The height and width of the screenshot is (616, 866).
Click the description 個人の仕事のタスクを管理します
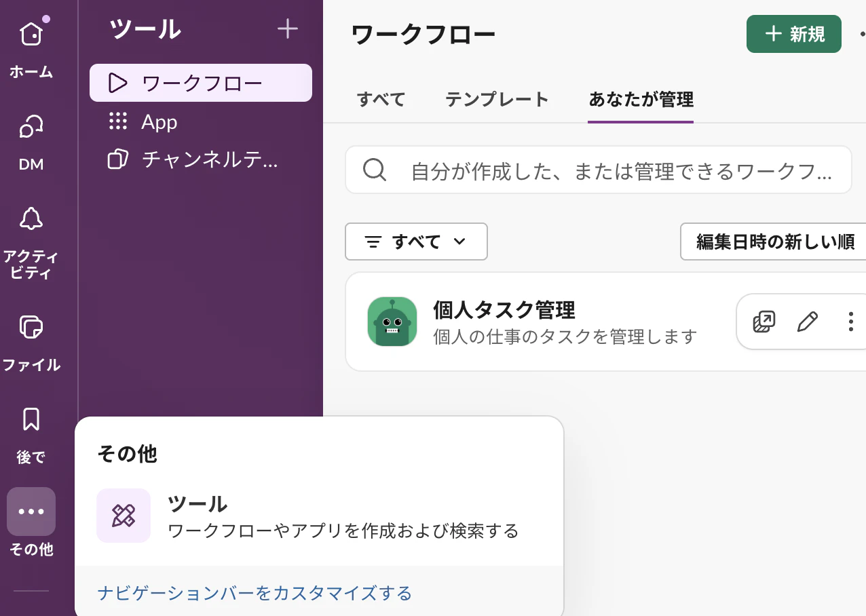tap(565, 336)
